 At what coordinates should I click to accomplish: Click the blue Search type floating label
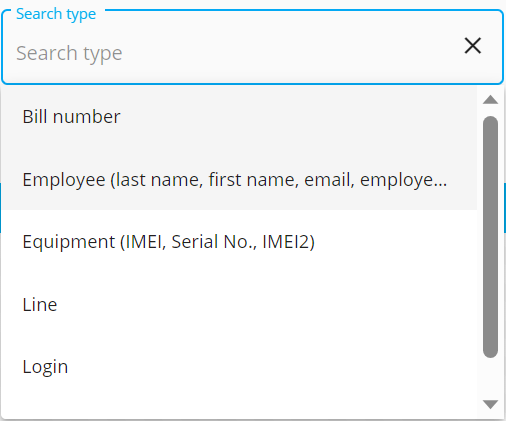pos(56,14)
